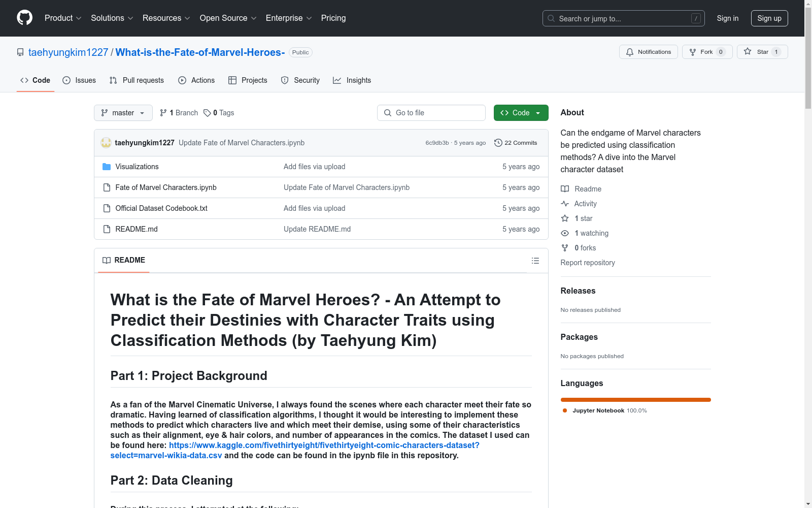Switch to the Issues tab
The image size is (812, 508).
click(x=79, y=80)
